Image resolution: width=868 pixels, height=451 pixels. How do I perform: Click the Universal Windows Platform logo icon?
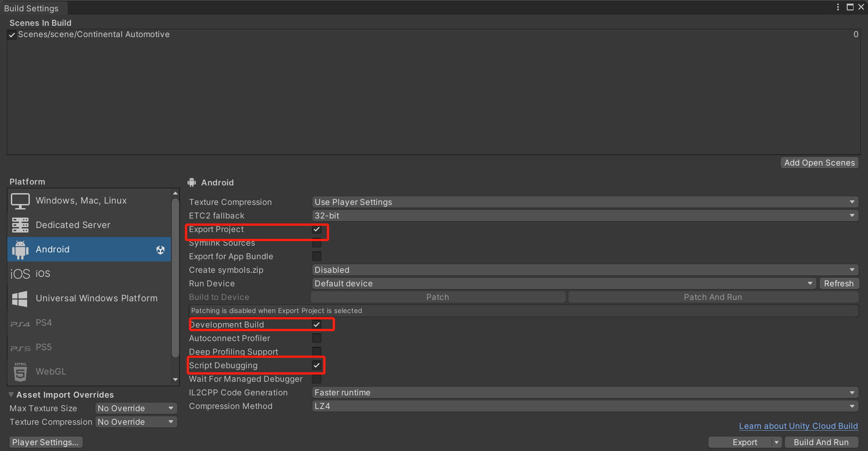20,299
